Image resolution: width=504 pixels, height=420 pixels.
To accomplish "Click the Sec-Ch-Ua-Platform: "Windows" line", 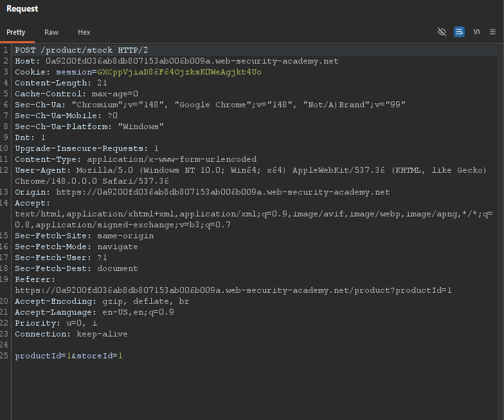I will [89, 127].
